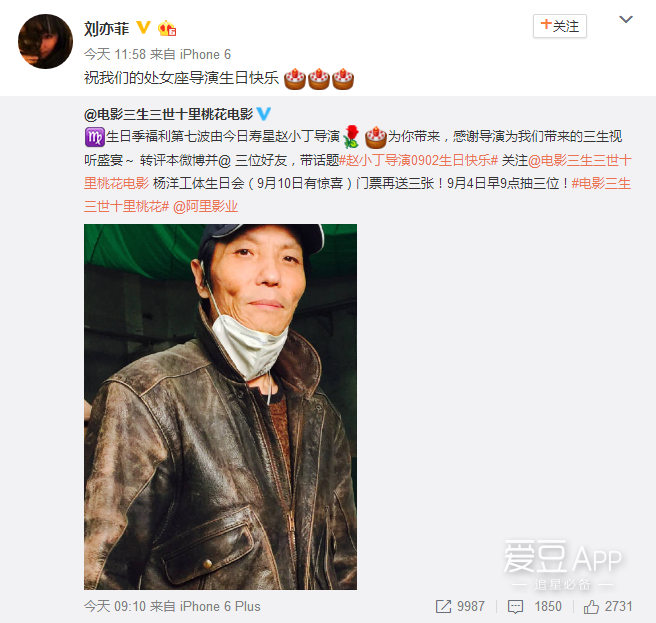The image size is (656, 623).
Task: Open hashtag #赵小丁导演0902生日快乐#
Action: click(x=418, y=160)
